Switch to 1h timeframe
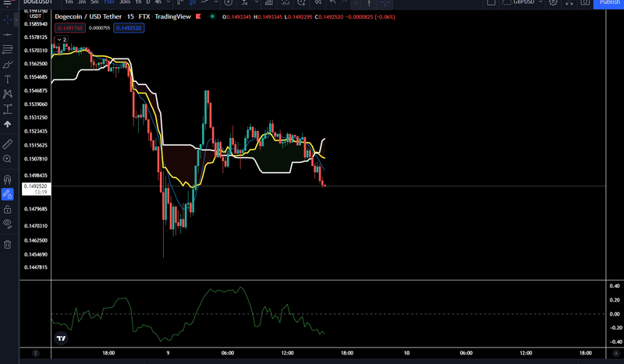The height and width of the screenshot is (364, 624). coord(138,2)
